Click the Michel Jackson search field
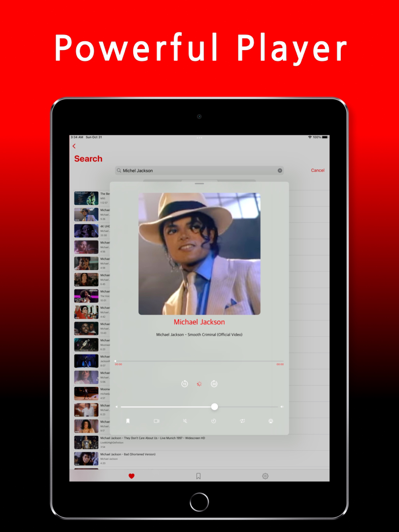399x532 pixels. [x=199, y=170]
